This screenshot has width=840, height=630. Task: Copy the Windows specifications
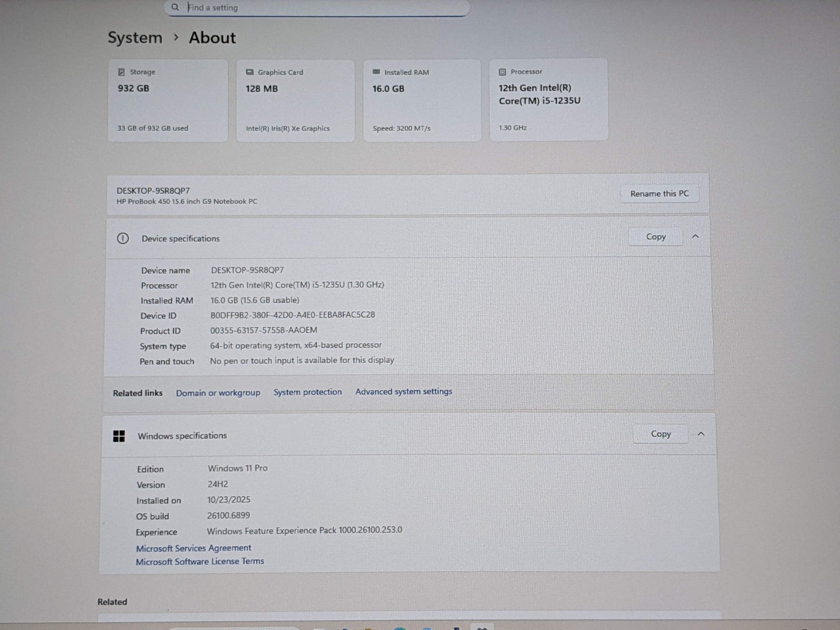[660, 434]
